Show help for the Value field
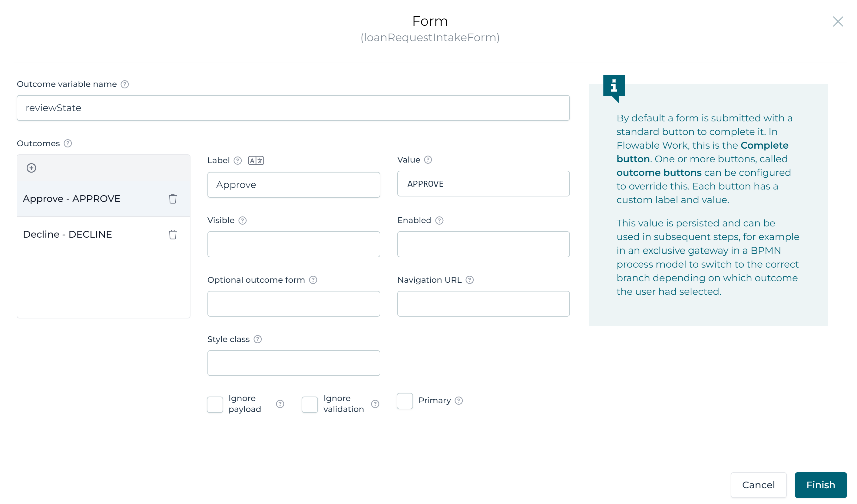This screenshot has width=857, height=504. coord(428,160)
